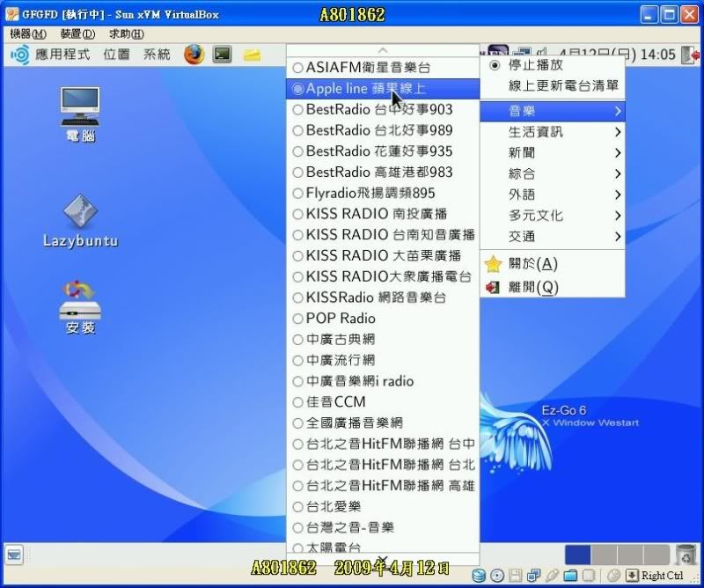Select BestRadio 花蓮好事935 station
Image resolution: width=704 pixels, height=588 pixels.
coord(383,151)
